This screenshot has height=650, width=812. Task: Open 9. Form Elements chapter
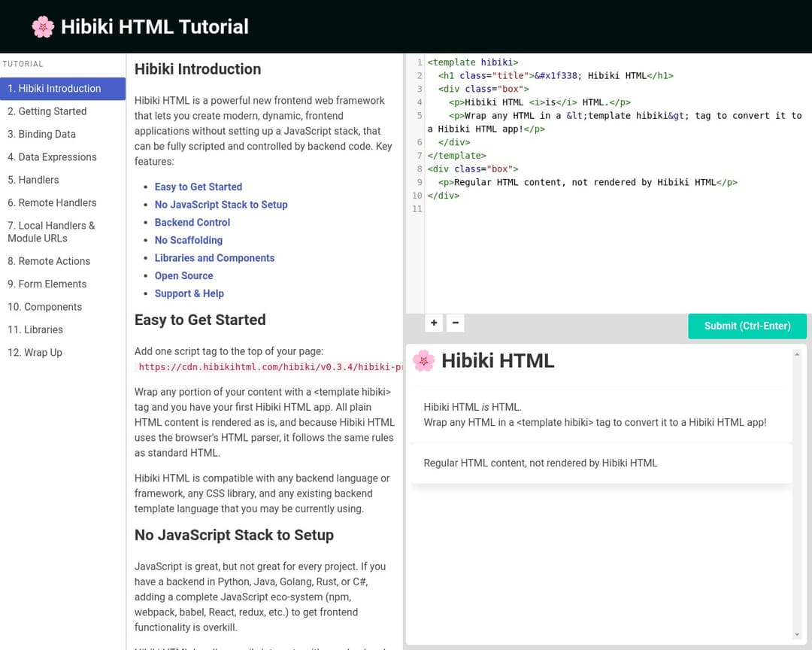(62, 284)
